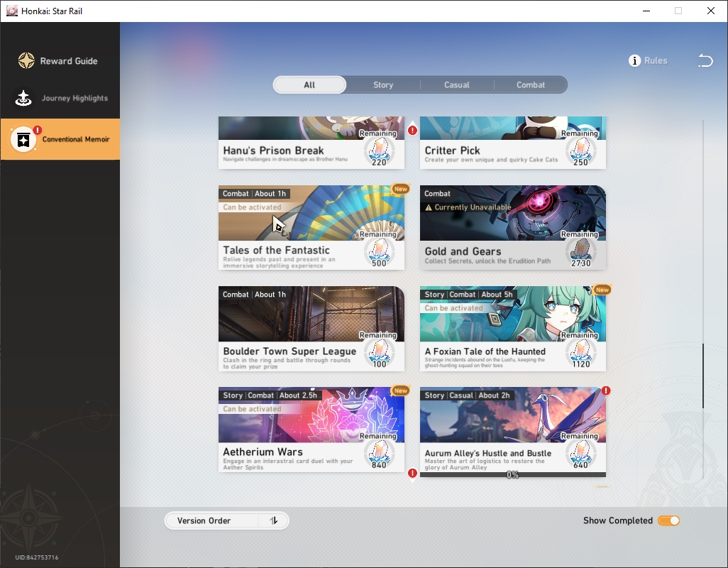Click the reward icon on Gold and Gears

click(580, 250)
